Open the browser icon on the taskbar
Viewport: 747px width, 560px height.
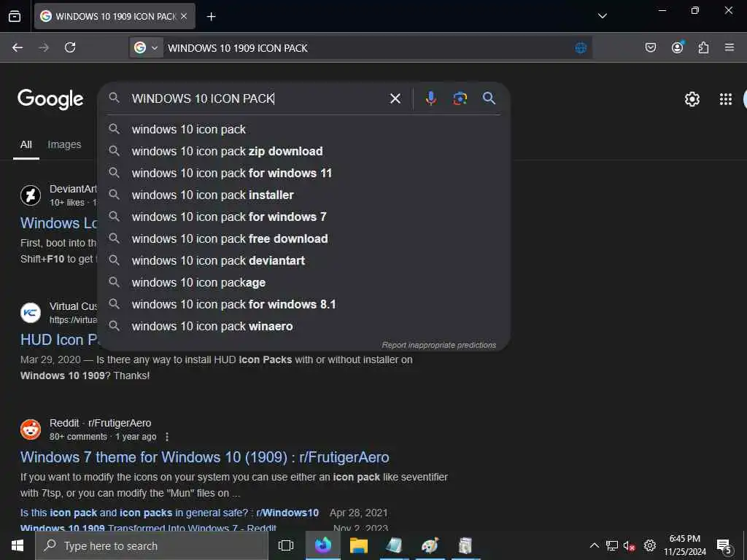click(x=323, y=545)
